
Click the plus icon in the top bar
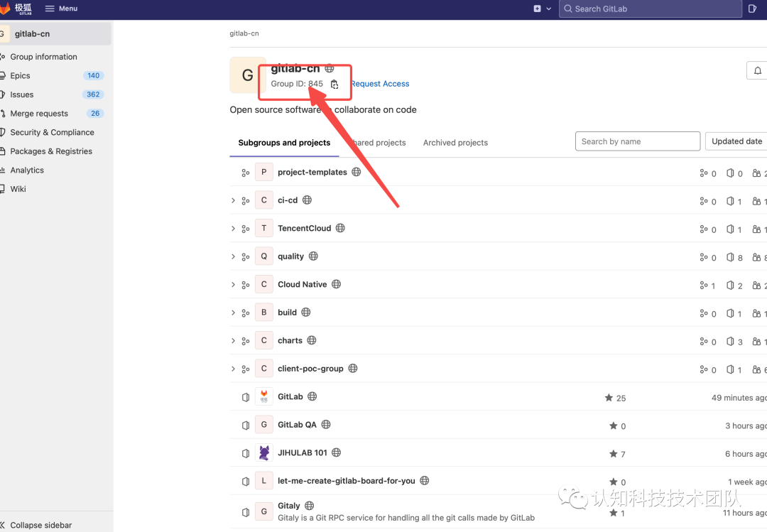tap(536, 9)
